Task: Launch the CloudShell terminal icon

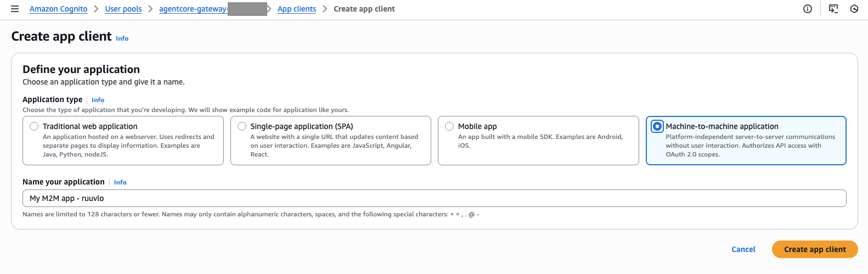Action: [x=833, y=9]
